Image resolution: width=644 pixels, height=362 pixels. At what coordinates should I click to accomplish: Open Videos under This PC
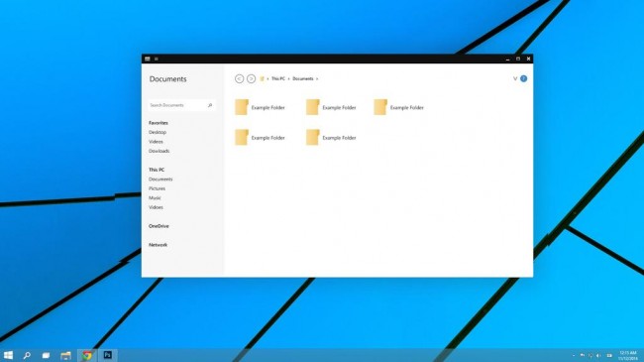pyautogui.click(x=156, y=207)
